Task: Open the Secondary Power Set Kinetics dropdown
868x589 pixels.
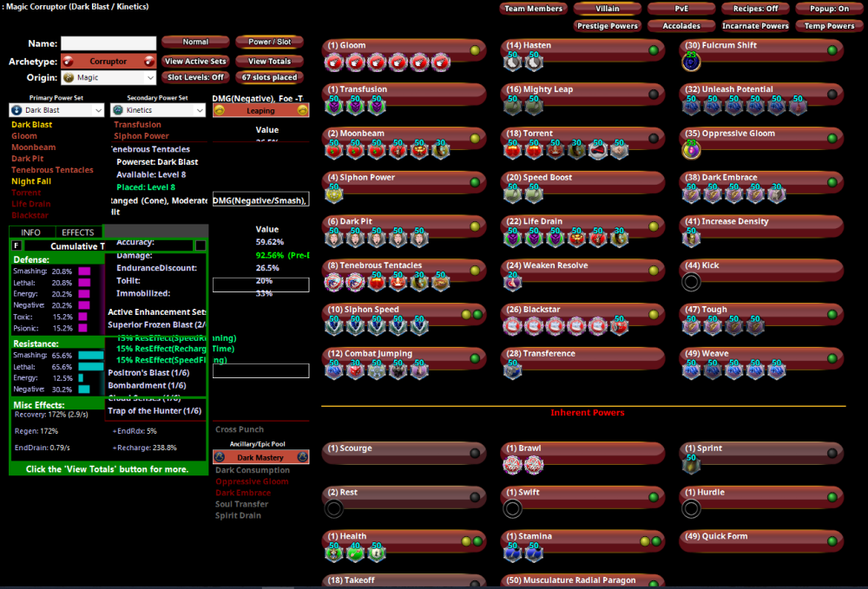Action: click(x=158, y=110)
